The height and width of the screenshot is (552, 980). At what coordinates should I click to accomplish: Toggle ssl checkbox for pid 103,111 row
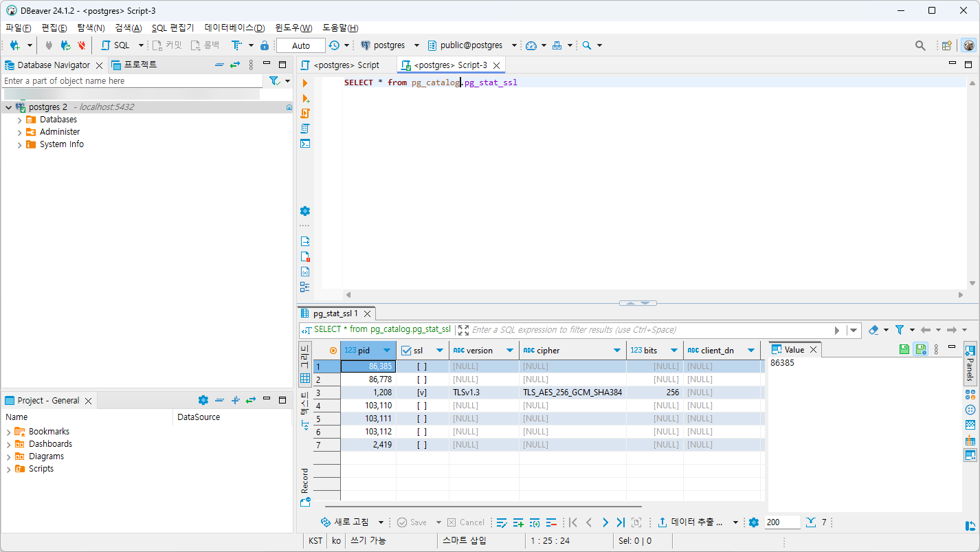point(422,419)
